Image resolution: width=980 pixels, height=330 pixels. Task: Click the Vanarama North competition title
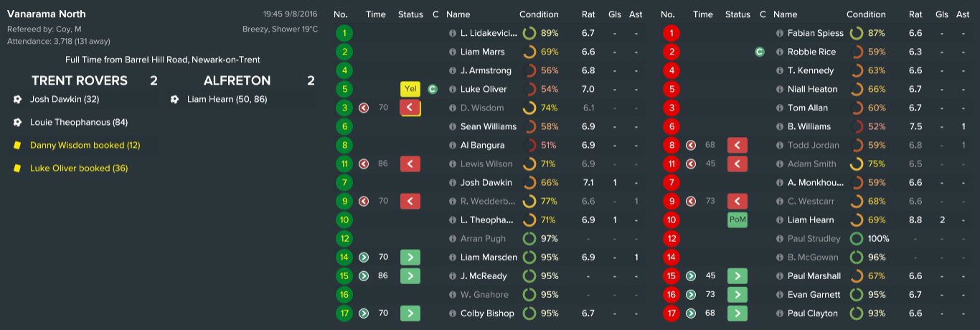click(x=47, y=14)
